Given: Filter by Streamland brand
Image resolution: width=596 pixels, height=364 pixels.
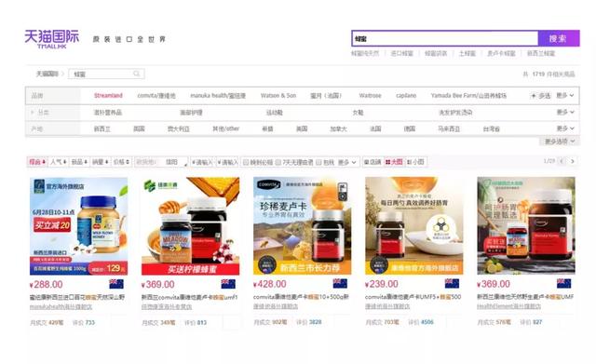Looking at the screenshot, I should [108, 95].
